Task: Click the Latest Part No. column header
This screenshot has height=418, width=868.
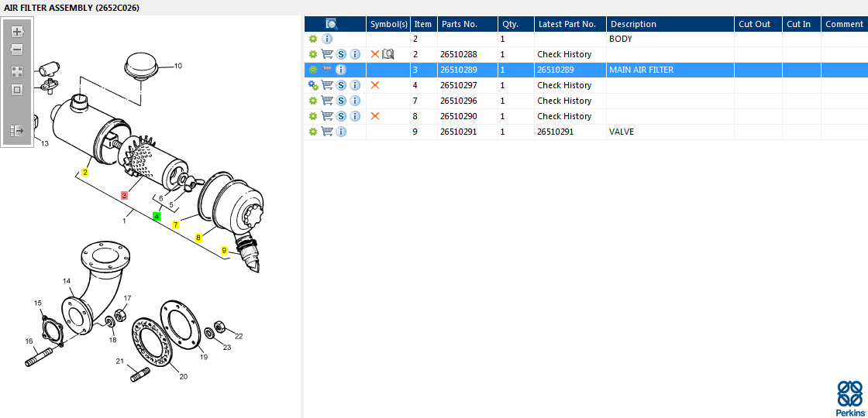Action: point(570,24)
